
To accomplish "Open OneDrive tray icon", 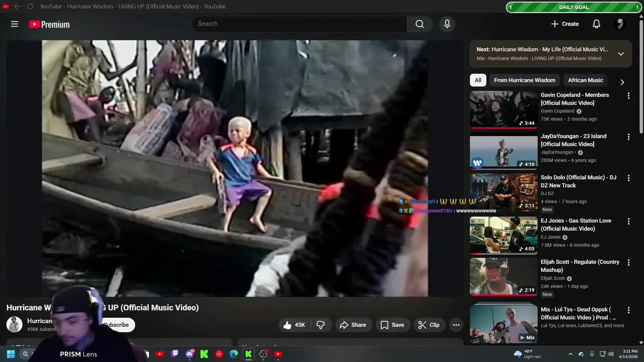I will pos(581,354).
